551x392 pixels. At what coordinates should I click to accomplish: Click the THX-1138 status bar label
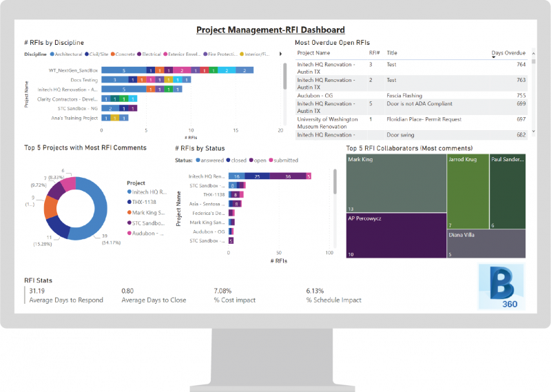[214, 195]
